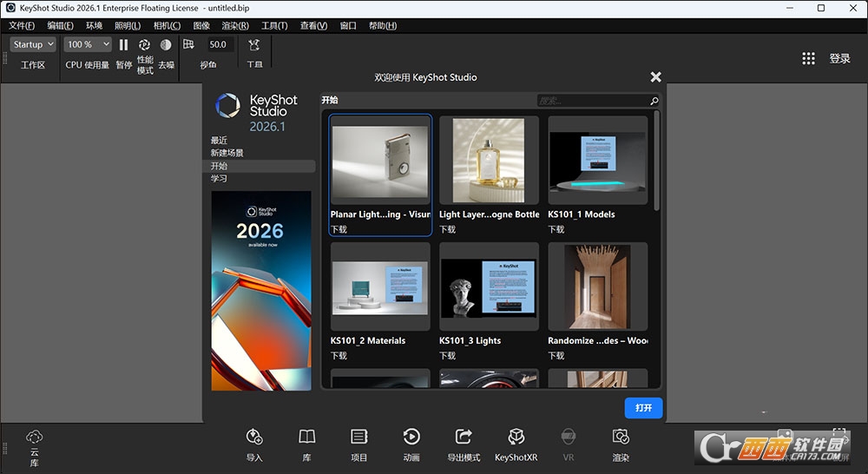This screenshot has height=474, width=868.
Task: Open the Tools icon in the toolbar
Action: point(254,44)
